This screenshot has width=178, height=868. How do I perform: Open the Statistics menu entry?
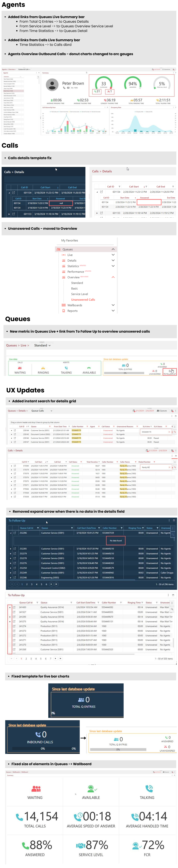73,266
